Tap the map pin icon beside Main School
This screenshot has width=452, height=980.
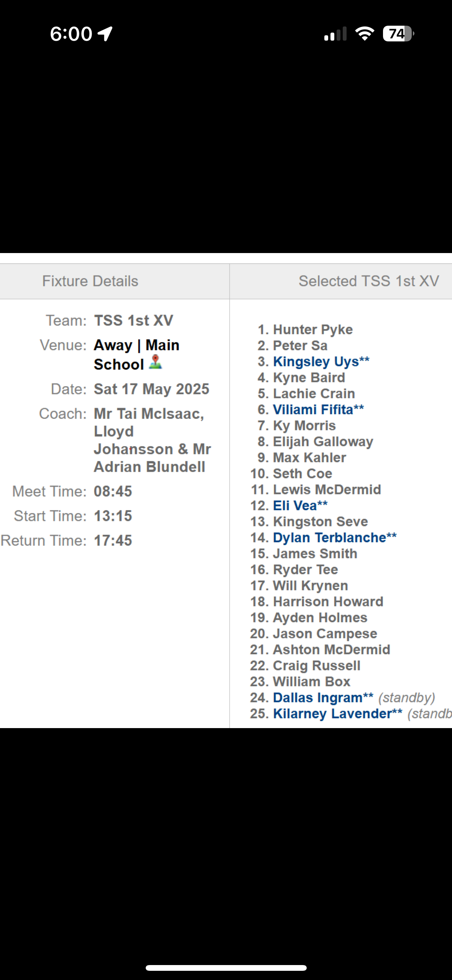[x=155, y=362]
